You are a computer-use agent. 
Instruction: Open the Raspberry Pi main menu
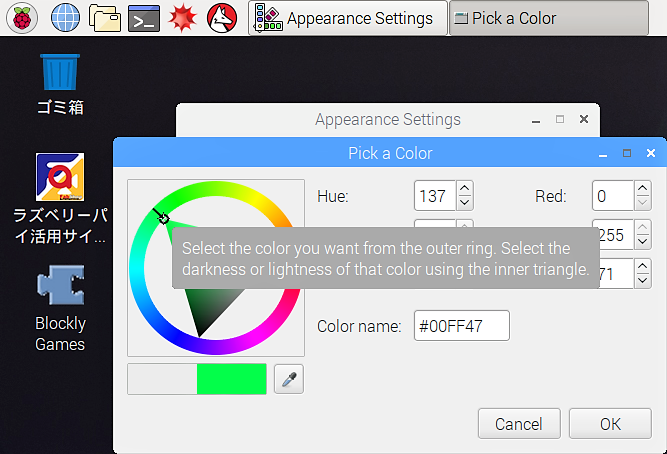pyautogui.click(x=22, y=18)
